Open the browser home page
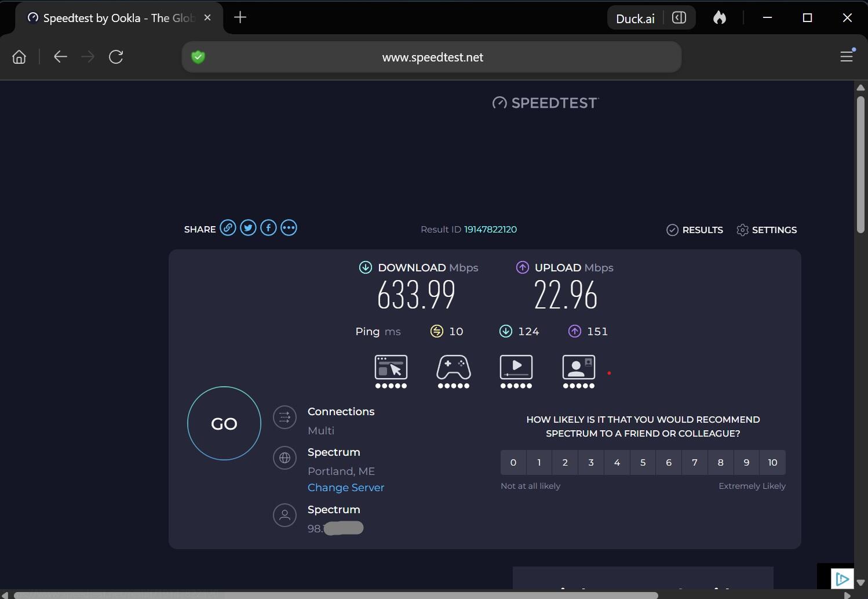 [x=19, y=57]
